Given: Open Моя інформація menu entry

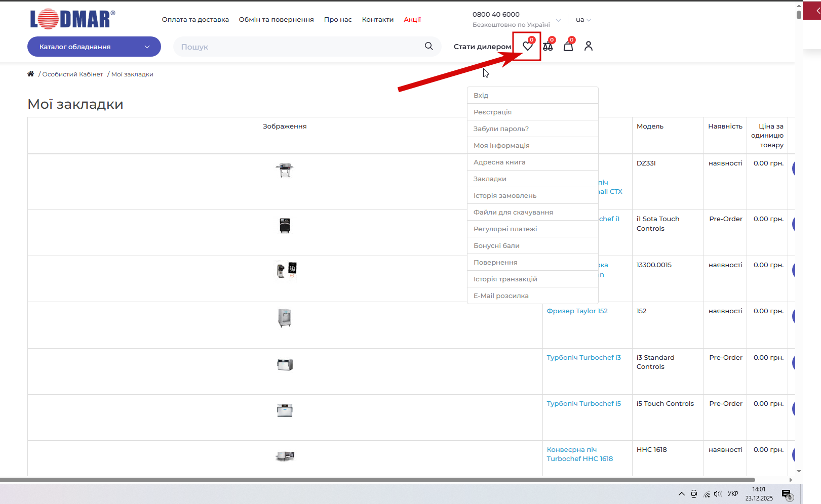Looking at the screenshot, I should tap(533, 145).
